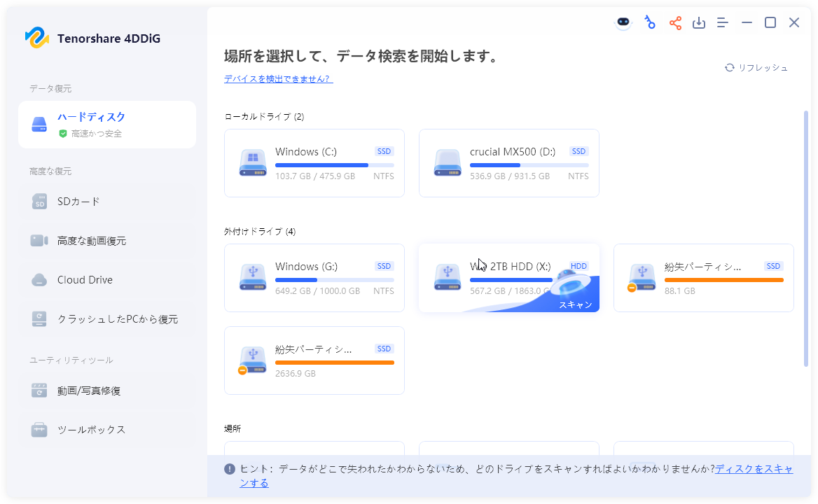
Task: Click the SD card sidebar icon
Action: [40, 201]
